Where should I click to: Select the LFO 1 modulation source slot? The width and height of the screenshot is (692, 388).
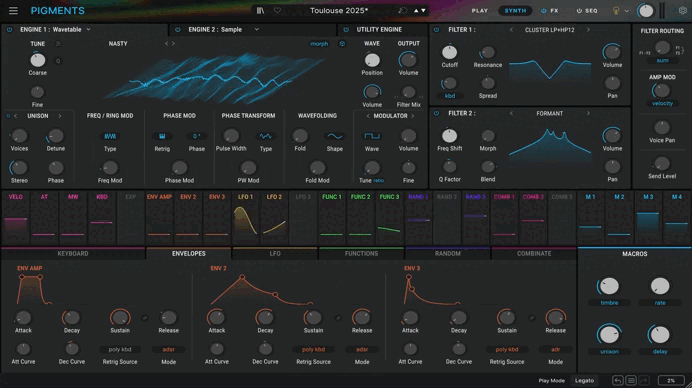pyautogui.click(x=245, y=218)
